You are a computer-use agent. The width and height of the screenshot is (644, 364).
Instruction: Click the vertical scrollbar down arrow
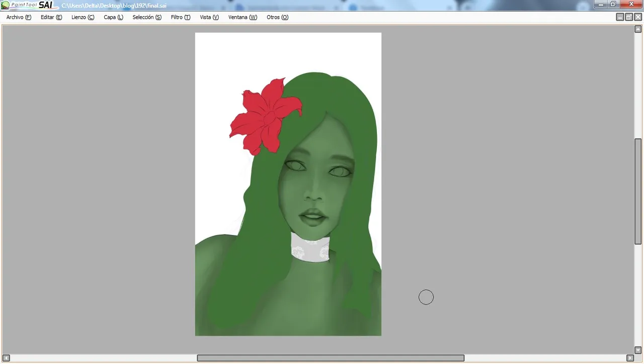pyautogui.click(x=638, y=350)
